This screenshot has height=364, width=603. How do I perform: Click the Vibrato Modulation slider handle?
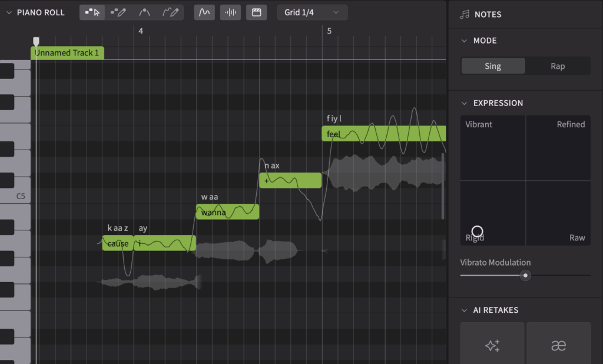(525, 275)
